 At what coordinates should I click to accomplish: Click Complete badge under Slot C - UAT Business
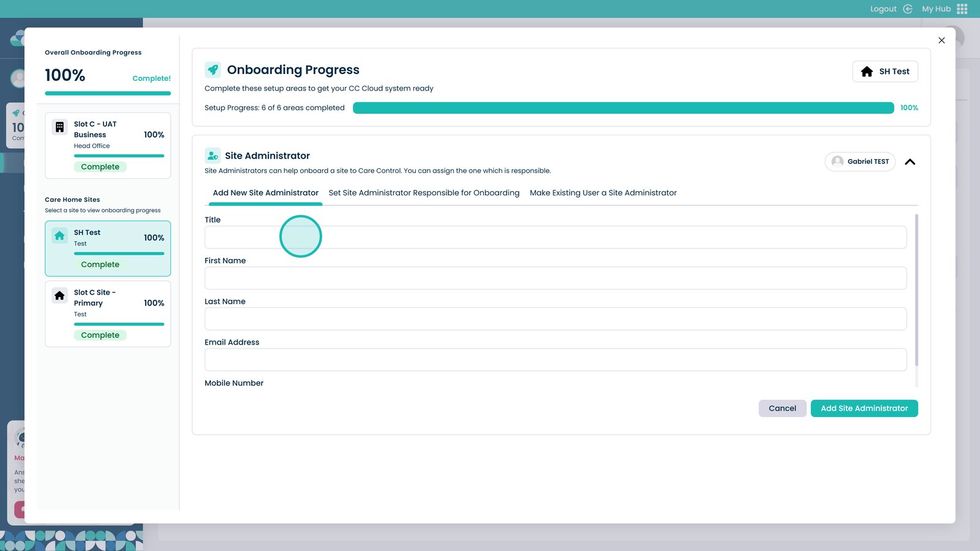point(100,167)
